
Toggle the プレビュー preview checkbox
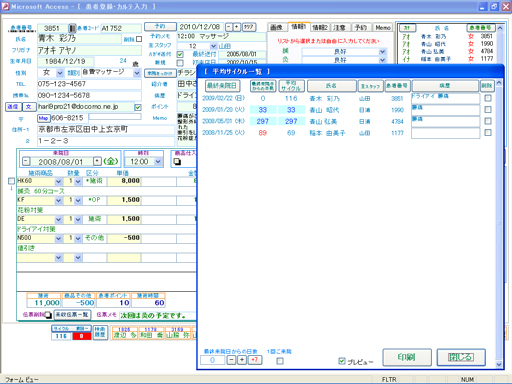point(342,361)
